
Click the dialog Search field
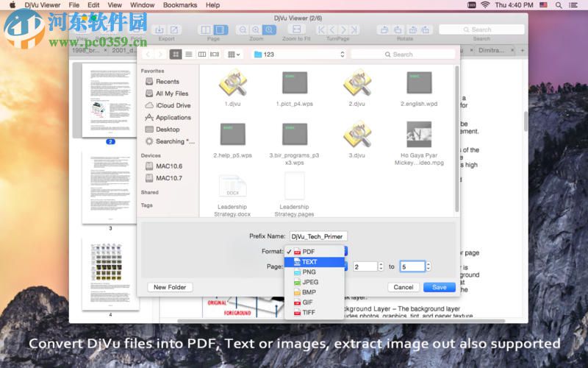pos(403,54)
